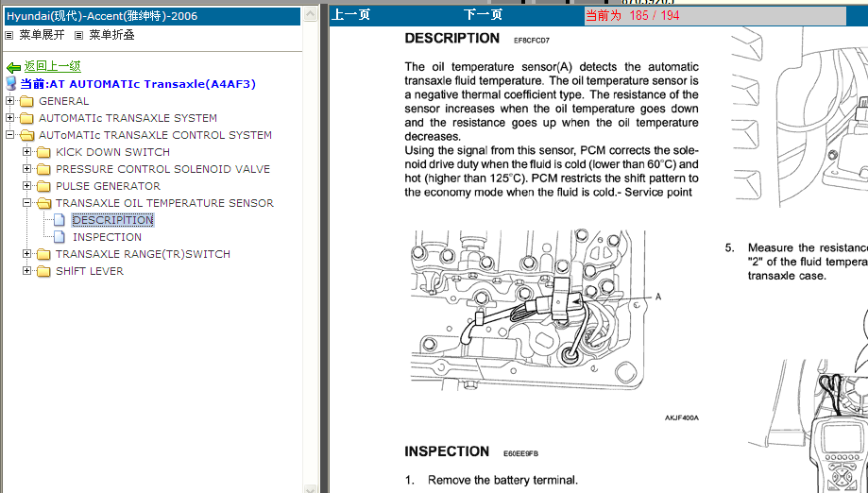The height and width of the screenshot is (493, 868).
Task: Collapse the TRANSAXLE OIL TEMPERATURE SENSOR node
Action: (x=27, y=203)
